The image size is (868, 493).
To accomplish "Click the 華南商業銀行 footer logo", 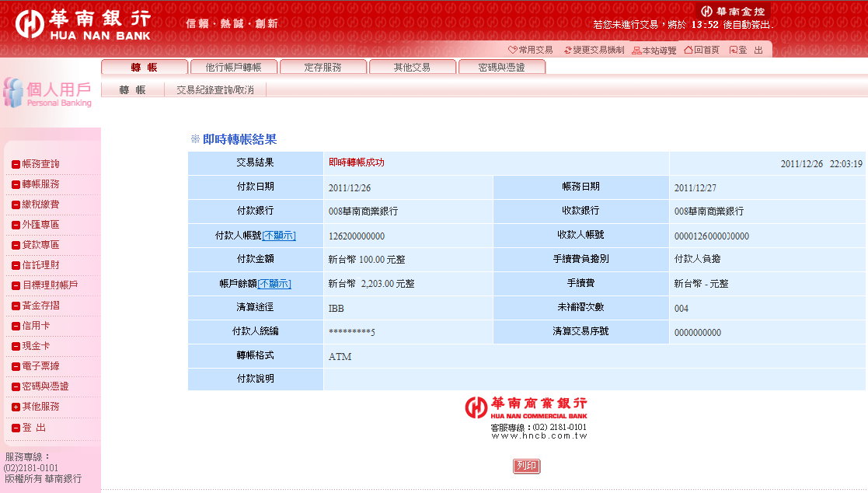I will [x=526, y=407].
